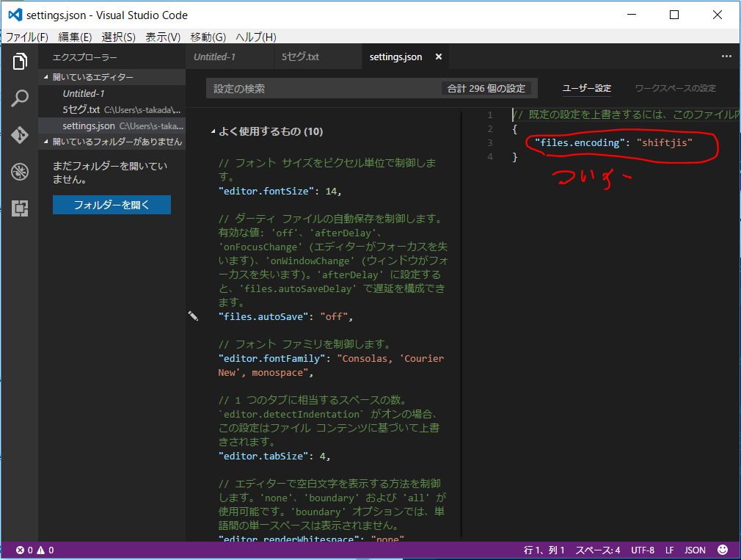Click the まだフォルダーを開いていません message

pyautogui.click(x=109, y=172)
